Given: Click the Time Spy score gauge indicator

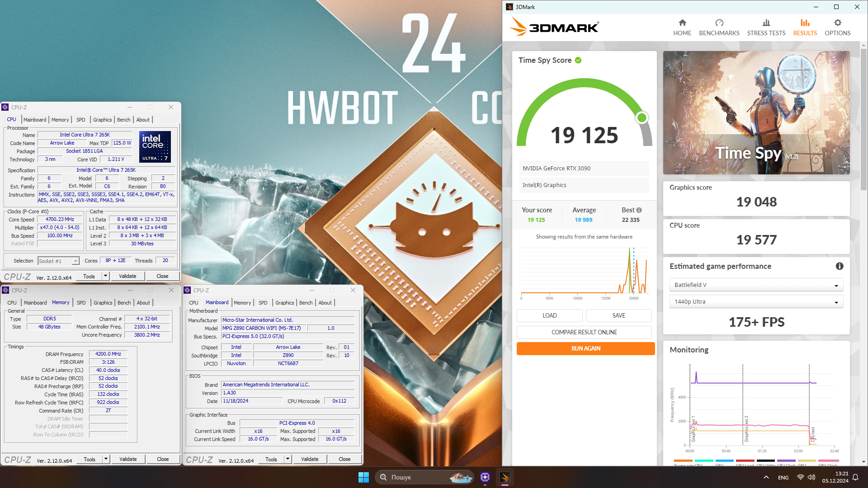Looking at the screenshot, I should pyautogui.click(x=642, y=118).
